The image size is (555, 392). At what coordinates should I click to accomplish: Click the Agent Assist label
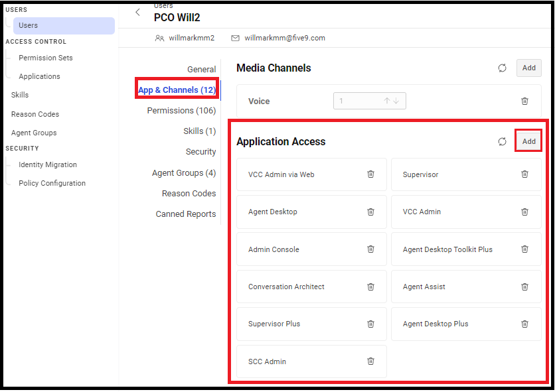[x=424, y=287]
